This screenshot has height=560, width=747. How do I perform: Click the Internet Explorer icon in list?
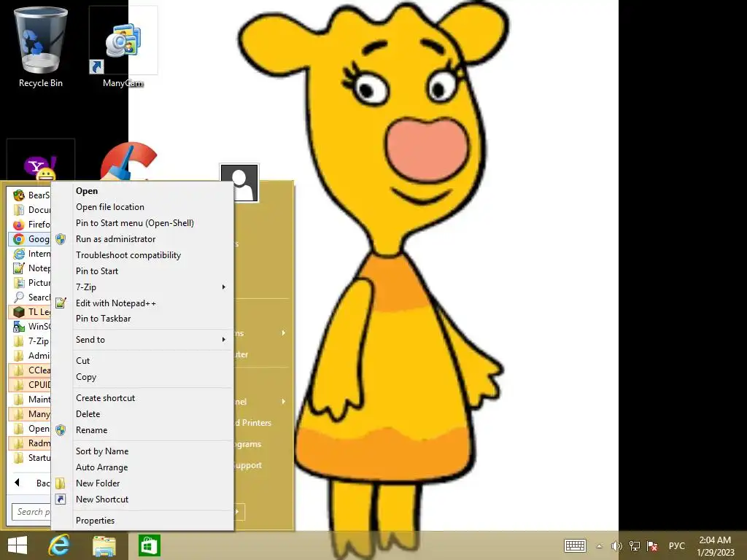click(x=19, y=254)
